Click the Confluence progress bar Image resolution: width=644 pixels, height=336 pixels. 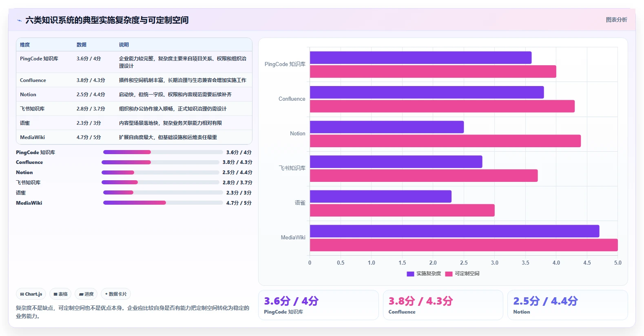pos(160,162)
